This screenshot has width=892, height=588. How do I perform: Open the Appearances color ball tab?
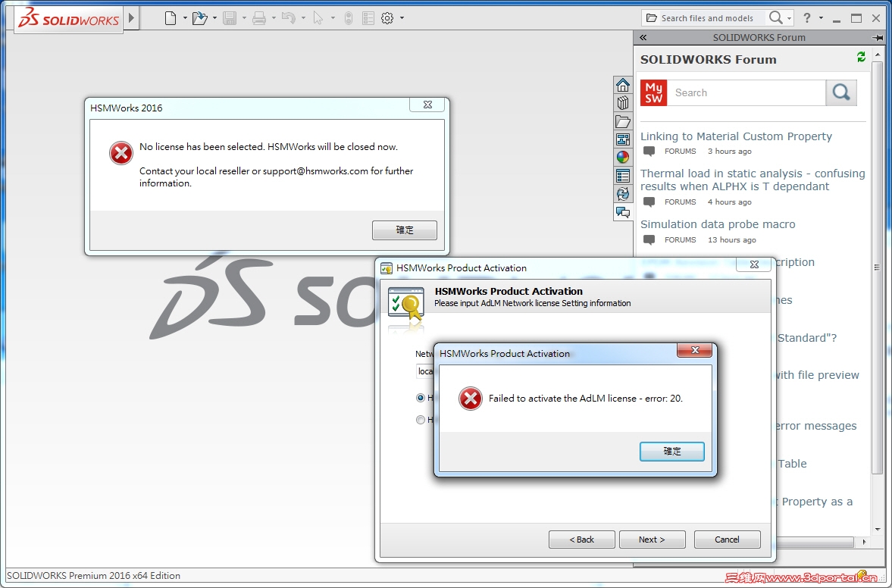[623, 158]
